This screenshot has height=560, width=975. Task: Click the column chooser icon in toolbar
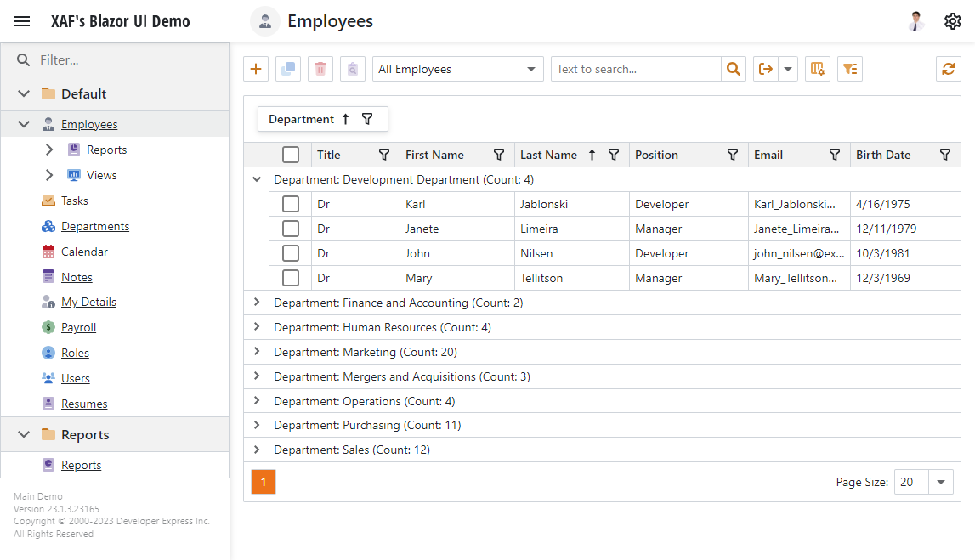[818, 69]
